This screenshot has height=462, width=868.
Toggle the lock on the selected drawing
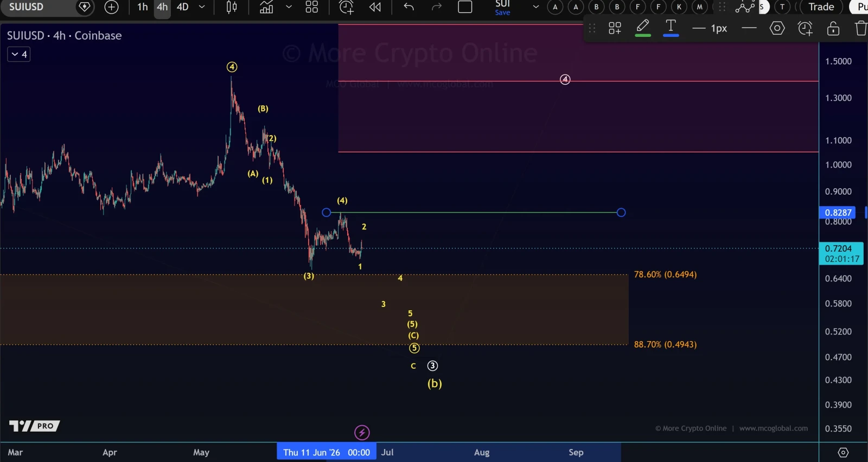tap(833, 28)
